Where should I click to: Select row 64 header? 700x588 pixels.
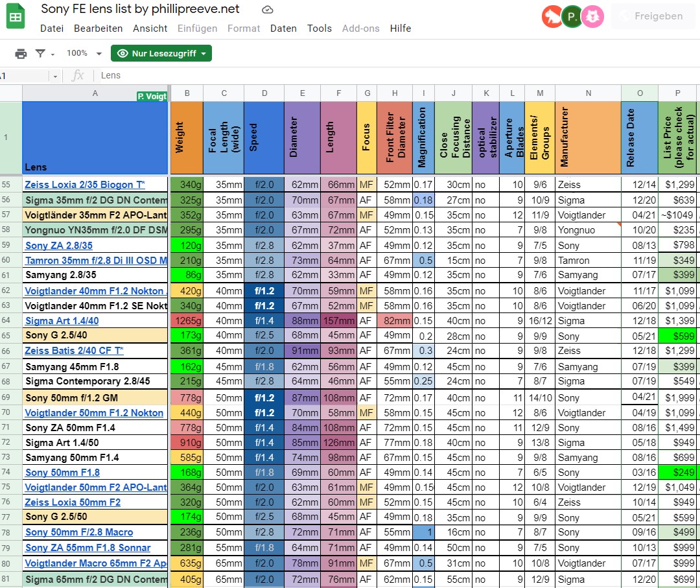coord(11,320)
